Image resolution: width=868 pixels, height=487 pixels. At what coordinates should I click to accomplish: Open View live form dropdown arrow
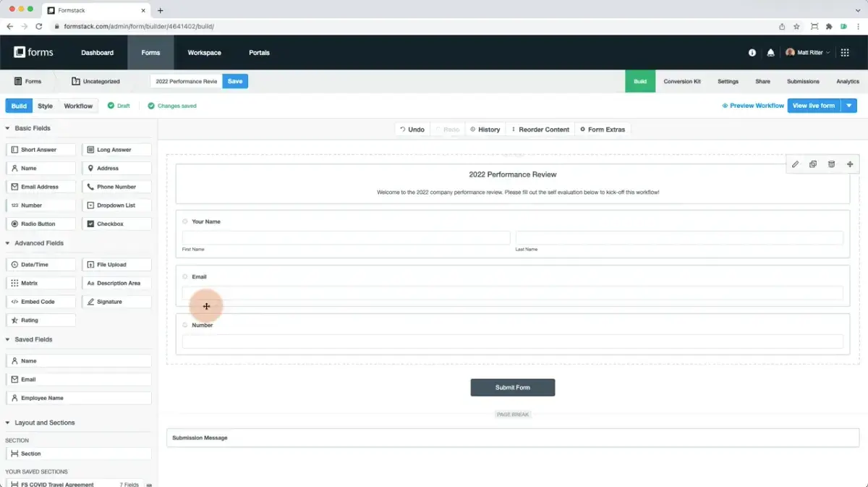click(x=850, y=106)
